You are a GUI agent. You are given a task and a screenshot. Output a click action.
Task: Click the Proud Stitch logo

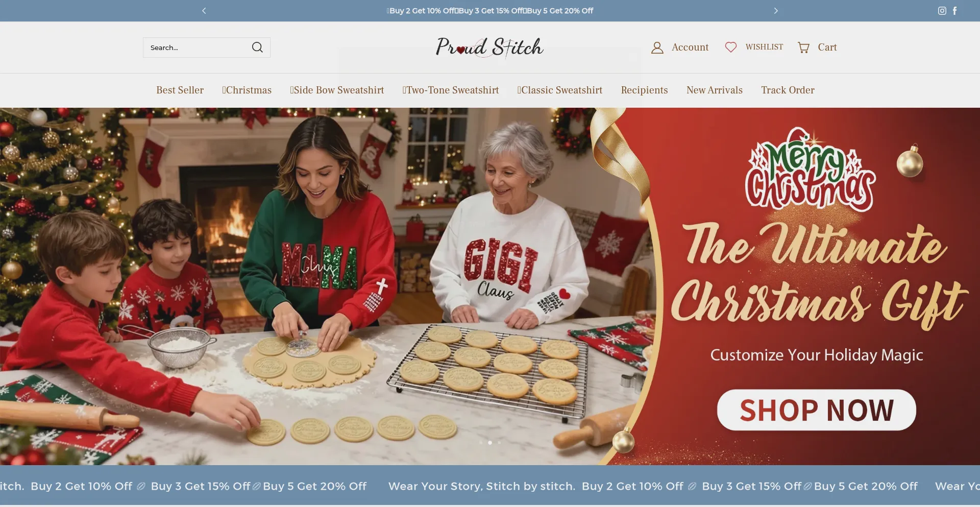[489, 47]
